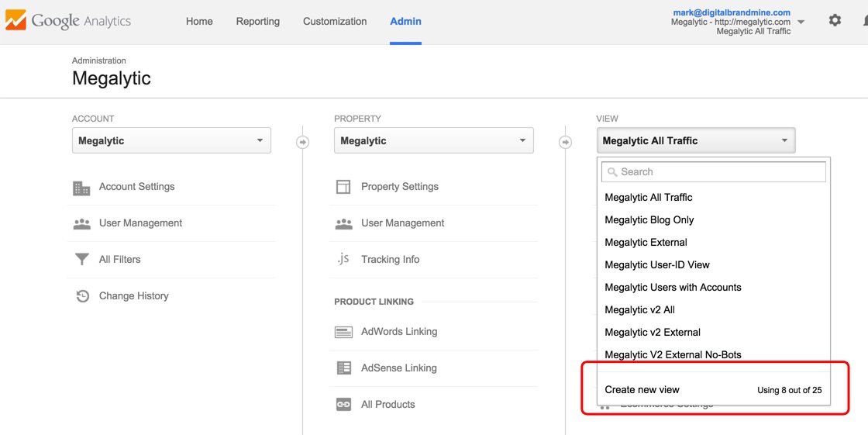Click the AdSense Linking icon
The width and height of the screenshot is (868, 435).
pos(343,368)
